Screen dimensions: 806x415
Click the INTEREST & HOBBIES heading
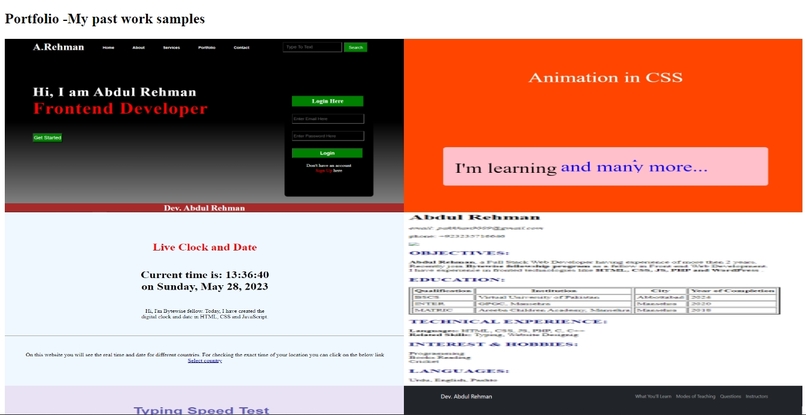pyautogui.click(x=493, y=344)
